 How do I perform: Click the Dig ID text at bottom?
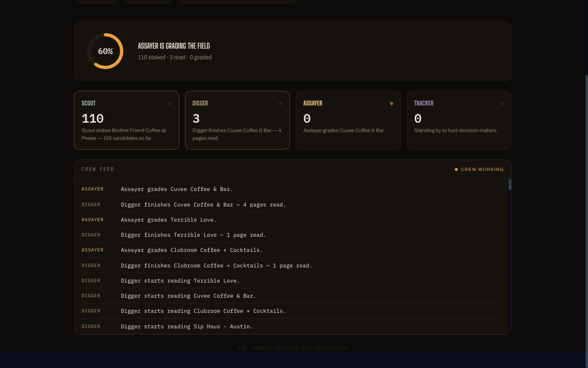(293, 348)
